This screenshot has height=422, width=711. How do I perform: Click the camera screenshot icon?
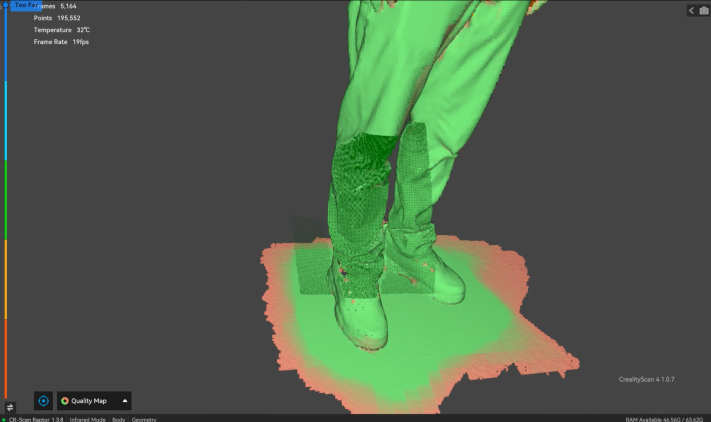pyautogui.click(x=703, y=10)
